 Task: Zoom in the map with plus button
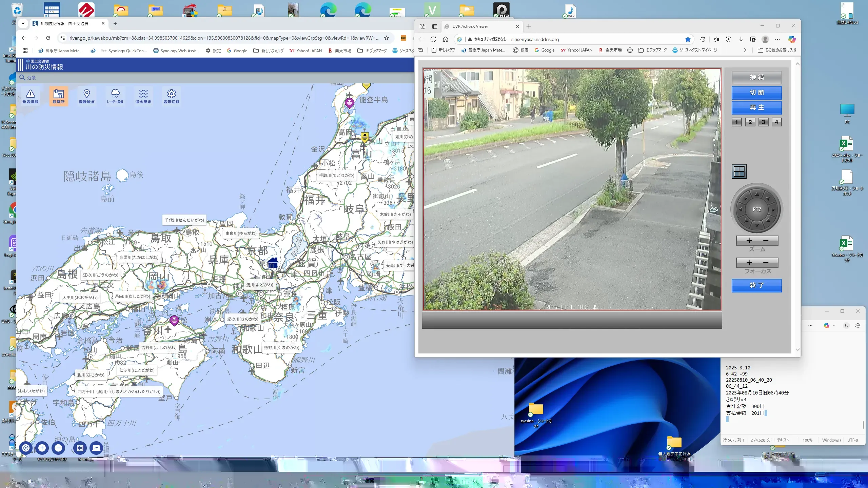[42, 448]
